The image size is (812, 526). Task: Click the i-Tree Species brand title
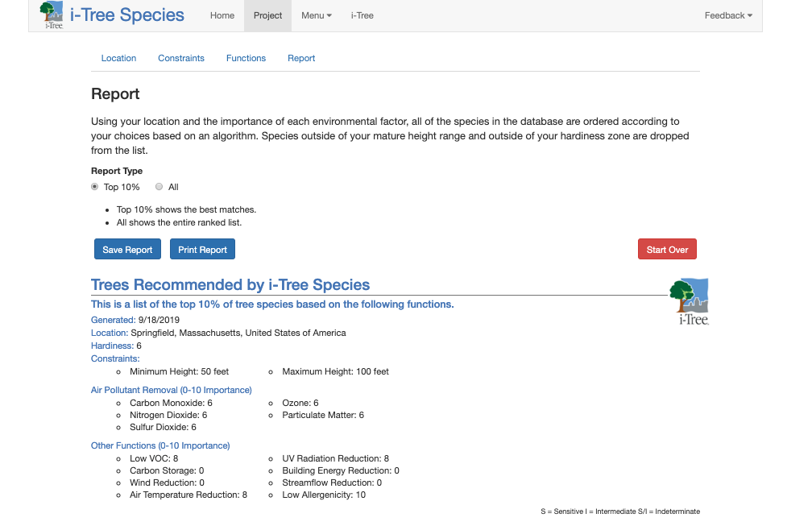[x=127, y=15]
